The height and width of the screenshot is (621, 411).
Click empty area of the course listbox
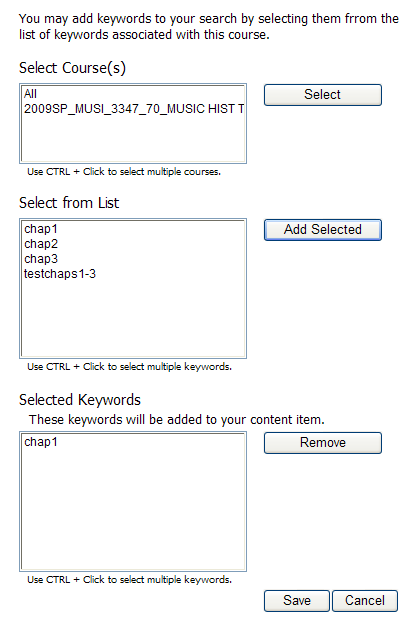coord(133,139)
